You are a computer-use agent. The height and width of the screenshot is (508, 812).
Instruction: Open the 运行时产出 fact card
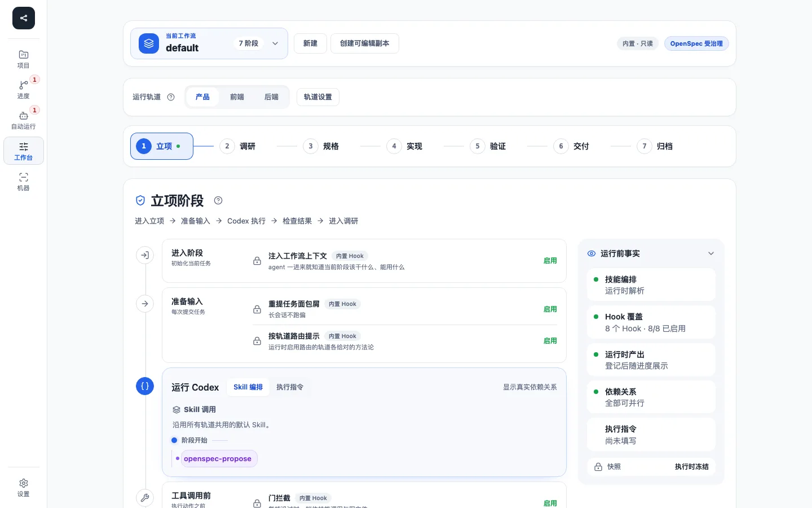(651, 360)
